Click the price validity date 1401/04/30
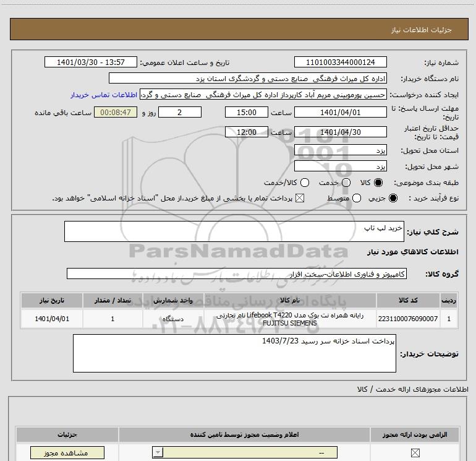This screenshot has height=461, width=476. pyautogui.click(x=340, y=132)
